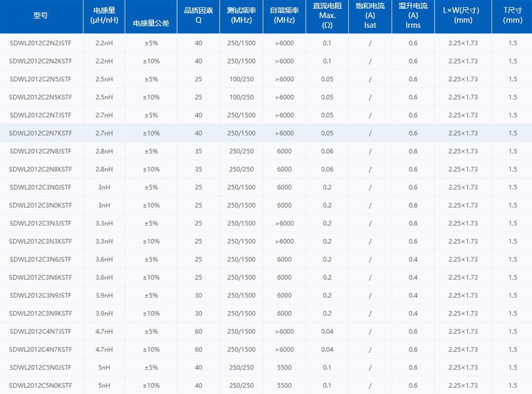
Task: Open part SDWL2012C2N5KSTF
Action: (40, 97)
